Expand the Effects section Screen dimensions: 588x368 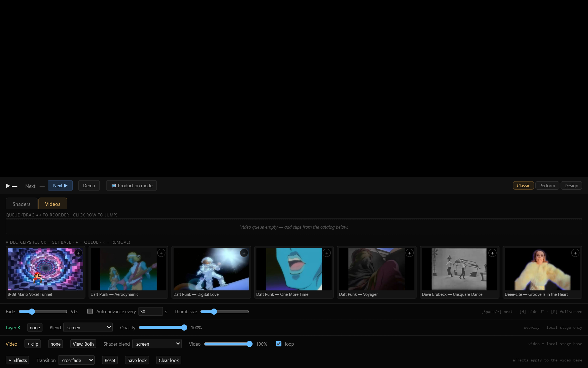[17, 360]
